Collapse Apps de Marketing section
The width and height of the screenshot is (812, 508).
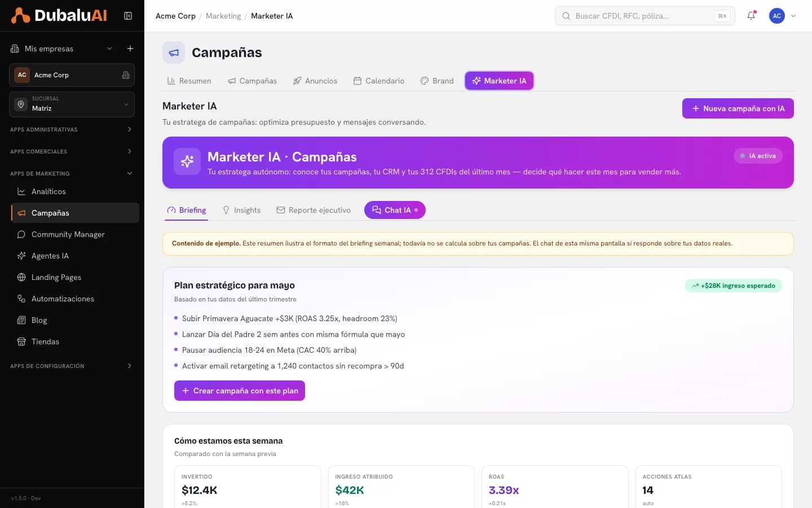tap(72, 173)
